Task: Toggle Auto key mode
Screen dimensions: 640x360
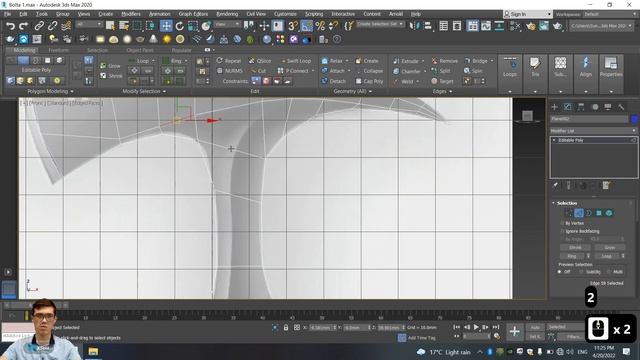Action: coord(535,327)
